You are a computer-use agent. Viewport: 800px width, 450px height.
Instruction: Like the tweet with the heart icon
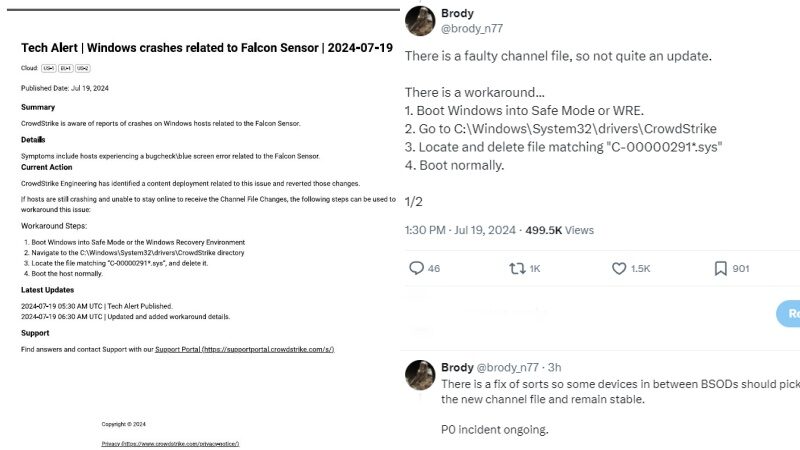tap(619, 268)
